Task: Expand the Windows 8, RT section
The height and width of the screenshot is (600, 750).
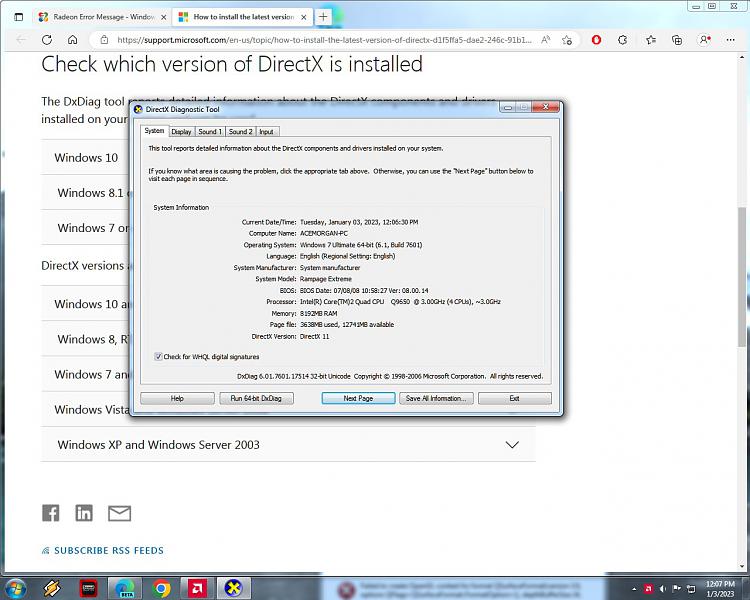Action: point(86,339)
